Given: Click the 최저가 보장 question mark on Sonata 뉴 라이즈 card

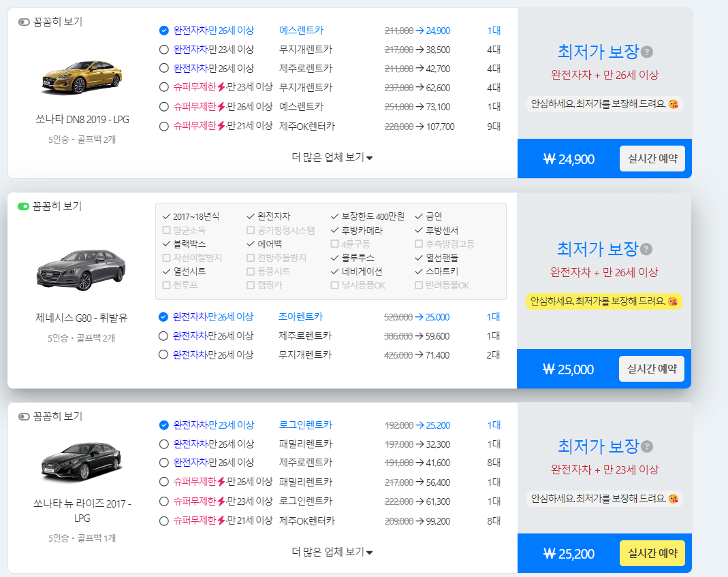Looking at the screenshot, I should tap(648, 447).
